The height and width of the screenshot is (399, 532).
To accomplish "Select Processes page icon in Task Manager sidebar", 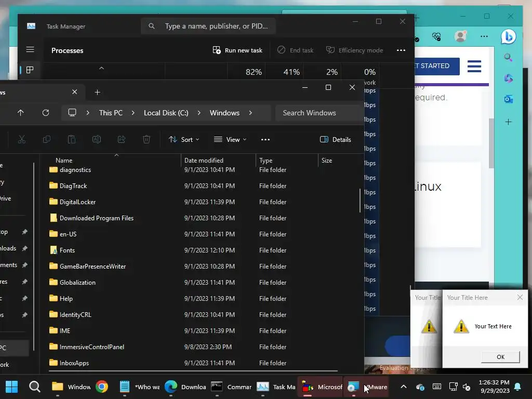I will pos(30,70).
